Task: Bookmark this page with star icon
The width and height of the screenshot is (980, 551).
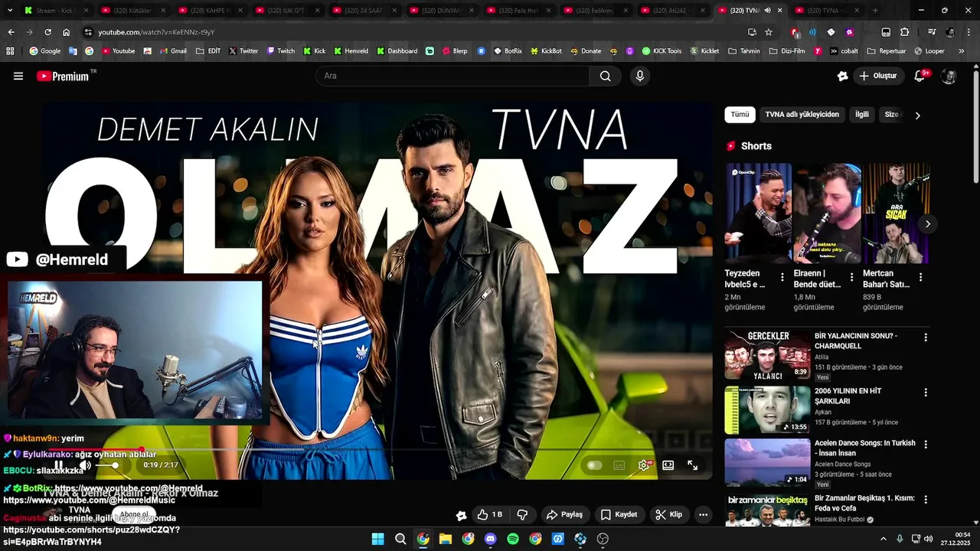Action: point(769,32)
